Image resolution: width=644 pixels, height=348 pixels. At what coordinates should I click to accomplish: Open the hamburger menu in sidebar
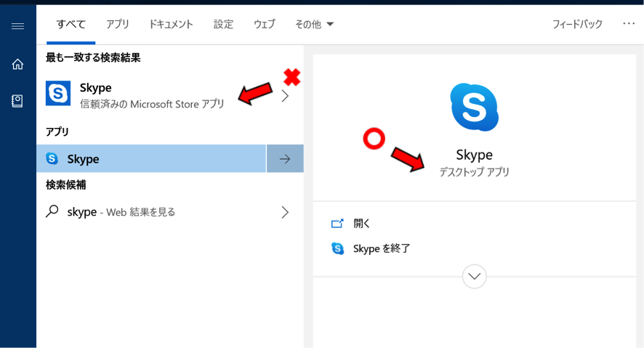pyautogui.click(x=17, y=26)
